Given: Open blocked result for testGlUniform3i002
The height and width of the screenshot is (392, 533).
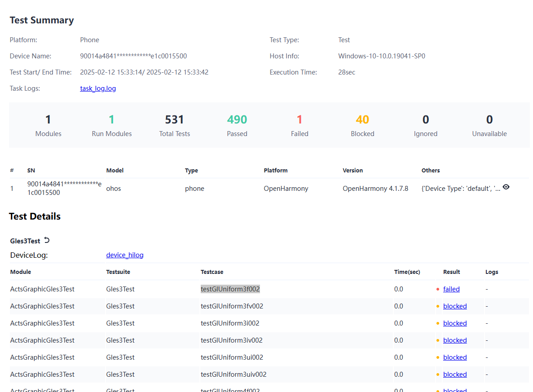Looking at the screenshot, I should [455, 323].
